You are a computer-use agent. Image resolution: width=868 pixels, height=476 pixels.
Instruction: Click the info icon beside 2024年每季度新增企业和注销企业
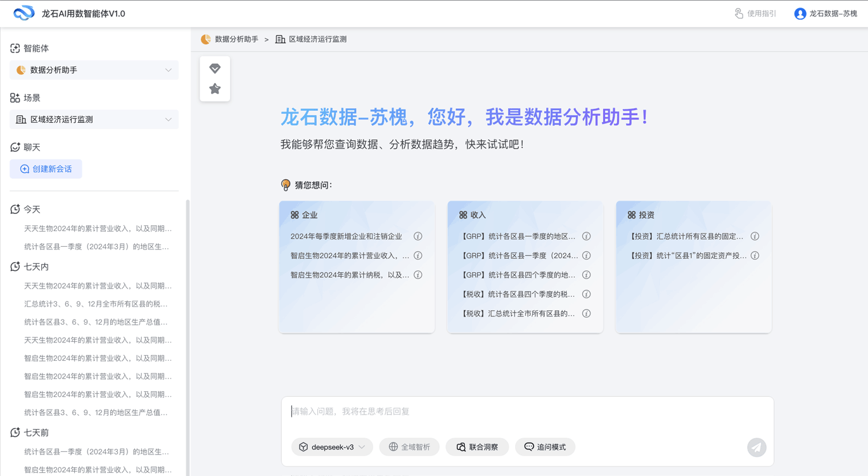pyautogui.click(x=418, y=236)
